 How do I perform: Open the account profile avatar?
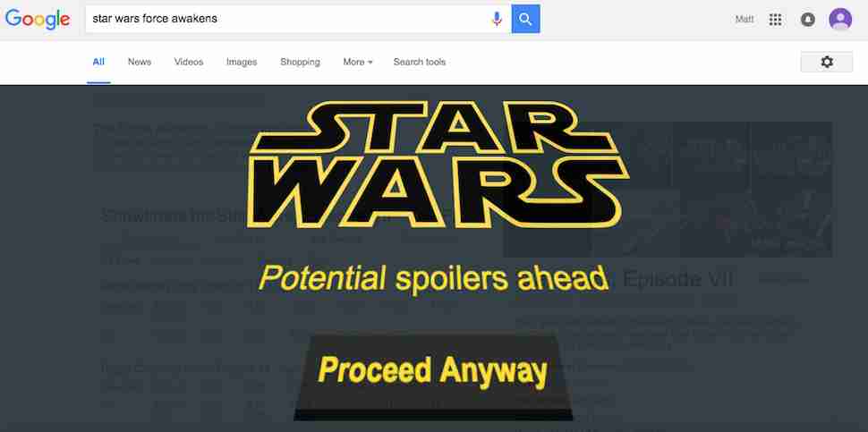[x=840, y=20]
